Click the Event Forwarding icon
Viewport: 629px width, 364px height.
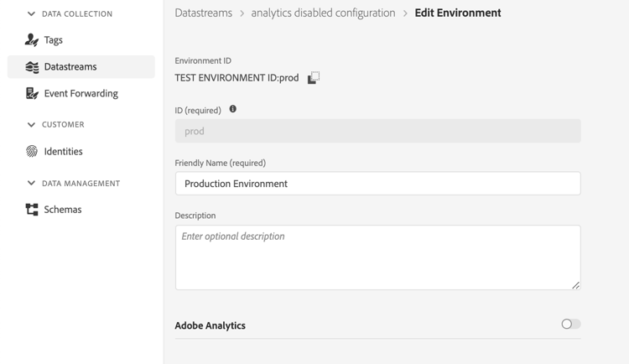click(x=32, y=94)
